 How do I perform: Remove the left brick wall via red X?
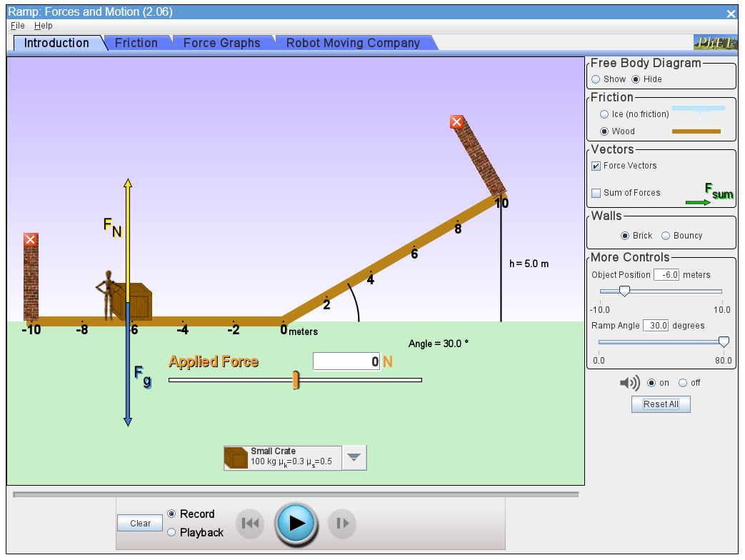click(31, 239)
